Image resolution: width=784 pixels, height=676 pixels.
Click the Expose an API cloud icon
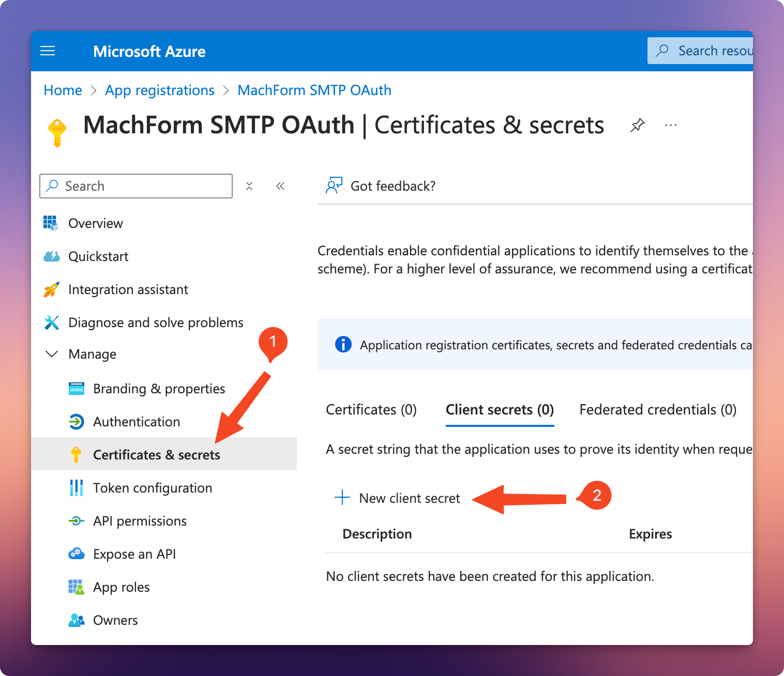(77, 554)
